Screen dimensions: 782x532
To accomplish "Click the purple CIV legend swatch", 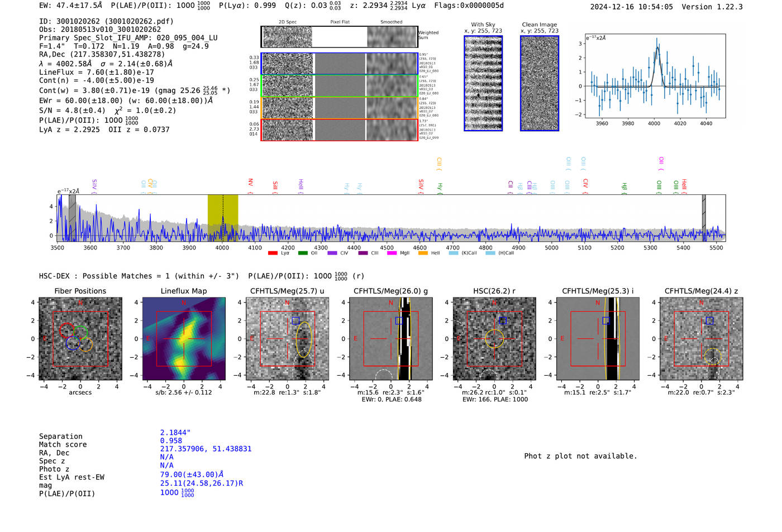I will [332, 253].
